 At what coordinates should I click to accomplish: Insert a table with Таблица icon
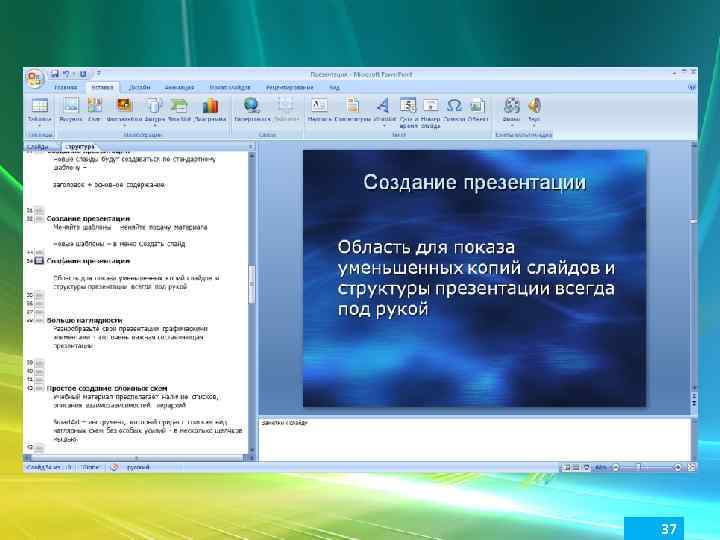tap(39, 105)
